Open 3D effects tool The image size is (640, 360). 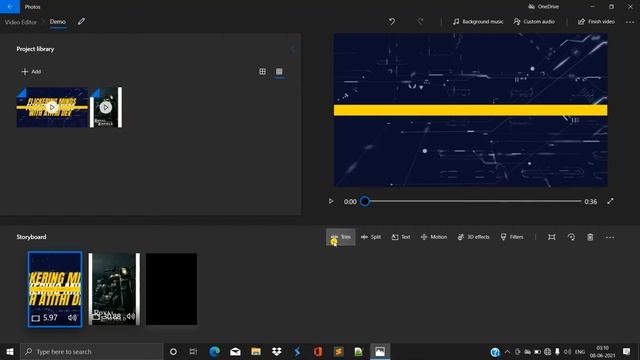coord(473,237)
